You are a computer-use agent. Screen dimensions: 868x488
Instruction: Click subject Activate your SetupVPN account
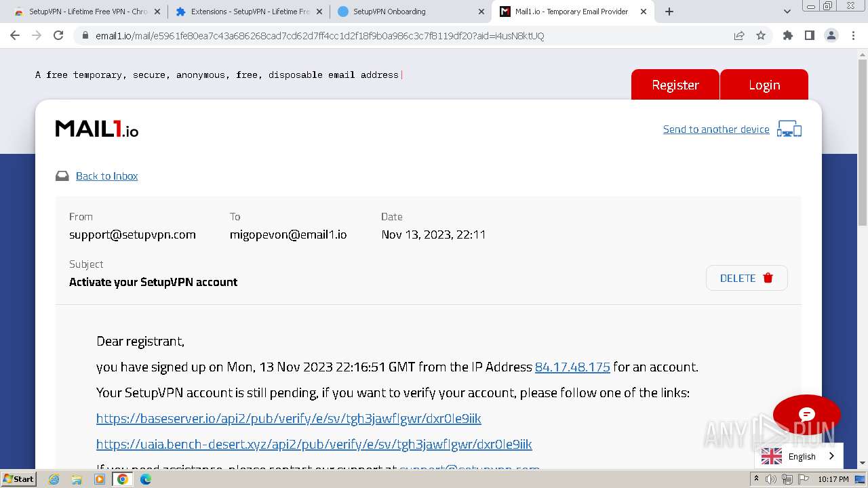pos(153,282)
